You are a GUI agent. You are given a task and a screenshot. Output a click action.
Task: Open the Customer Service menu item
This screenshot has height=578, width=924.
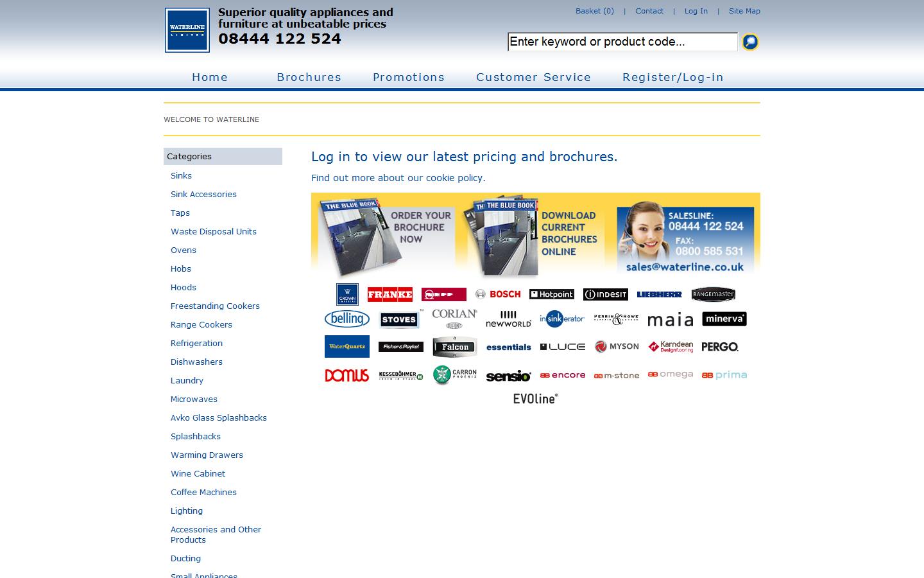[x=533, y=77]
